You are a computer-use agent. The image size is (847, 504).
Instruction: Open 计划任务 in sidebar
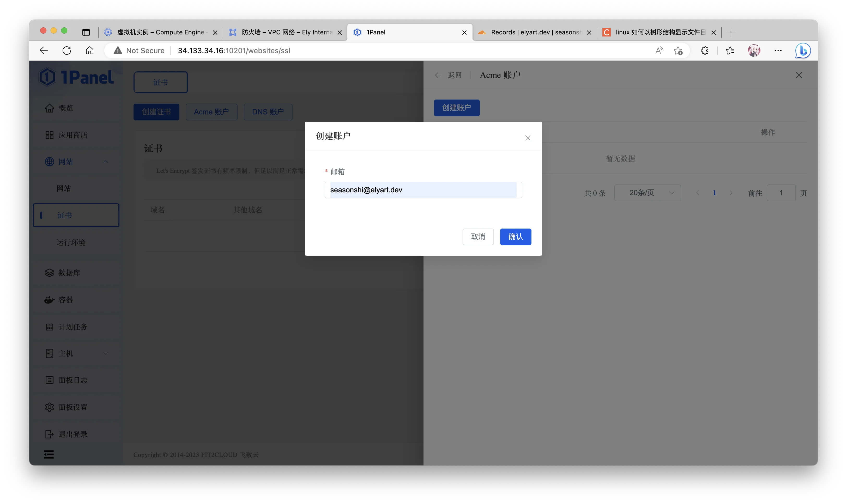click(76, 327)
